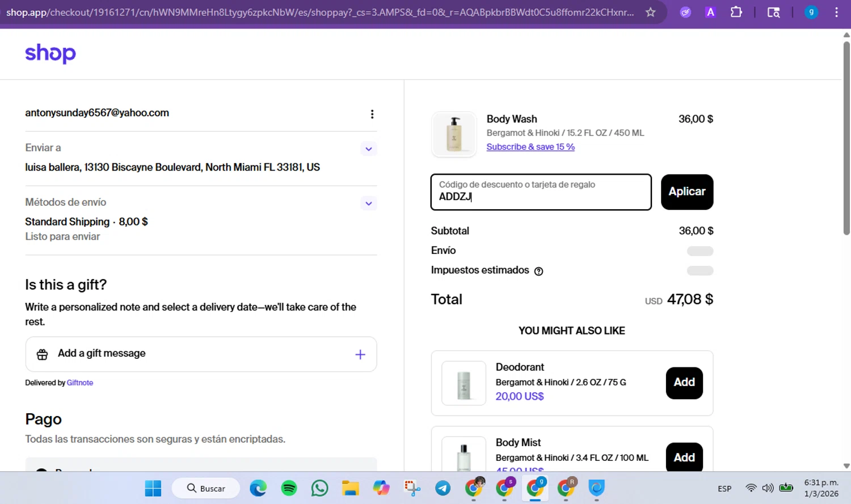Click the volume speaker tray icon
Viewport: 851px width, 504px height.
(768, 488)
